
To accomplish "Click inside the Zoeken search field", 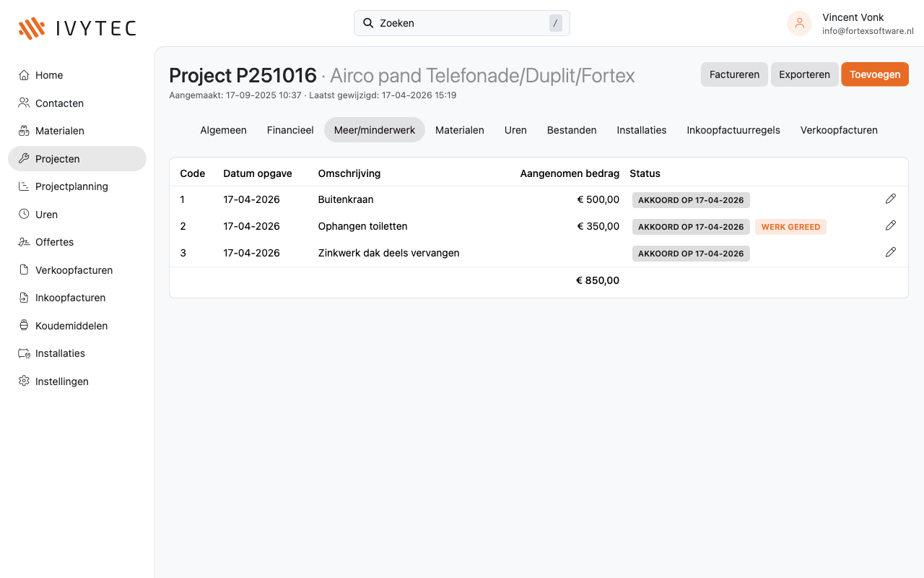I will tap(462, 23).
